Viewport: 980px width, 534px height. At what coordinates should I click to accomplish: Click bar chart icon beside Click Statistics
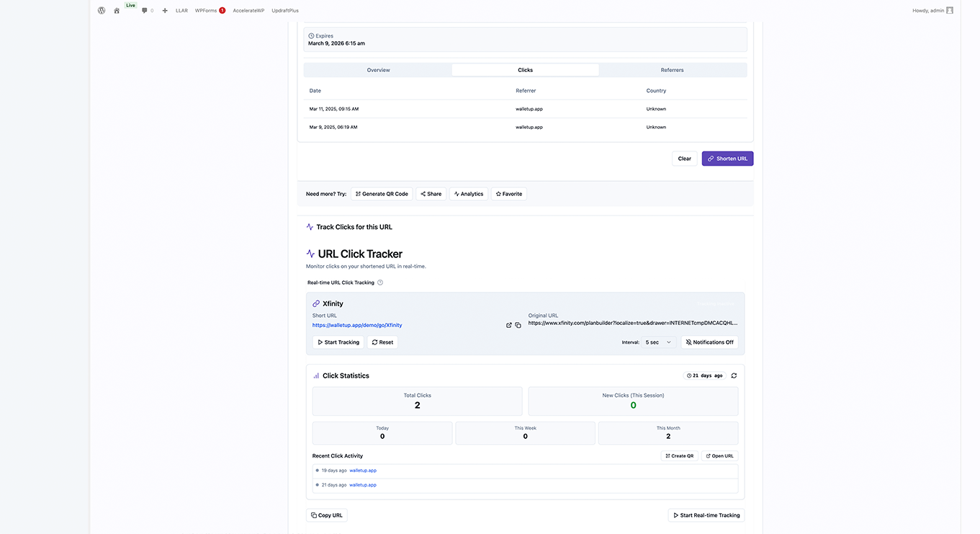[x=316, y=375]
